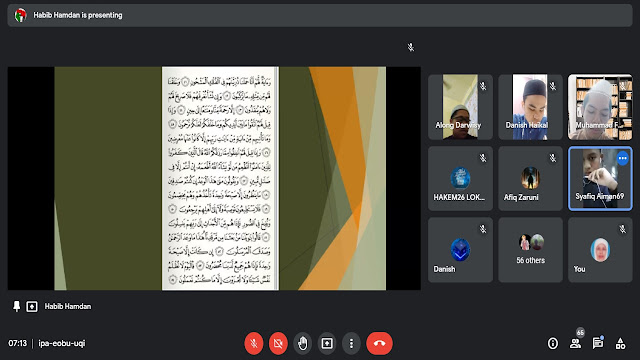The width and height of the screenshot is (640, 360).
Task: Select Afiq Zaruni participant tile
Action: (x=530, y=178)
